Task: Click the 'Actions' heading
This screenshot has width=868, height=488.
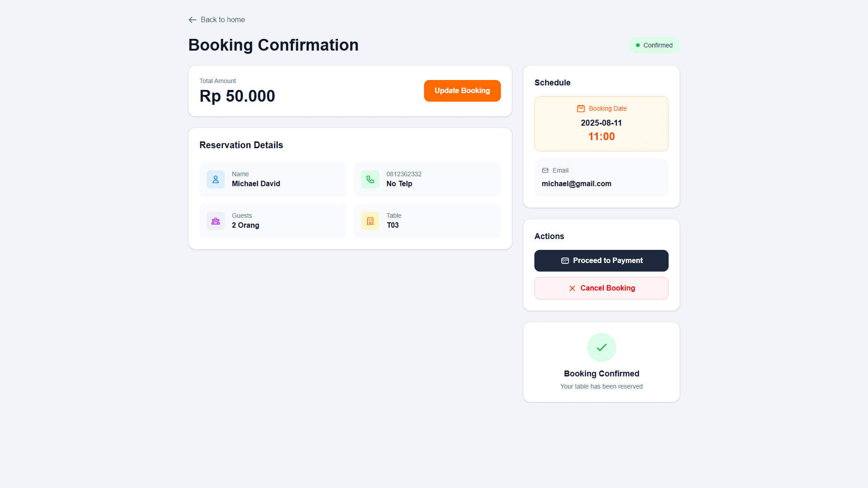Action: click(549, 236)
